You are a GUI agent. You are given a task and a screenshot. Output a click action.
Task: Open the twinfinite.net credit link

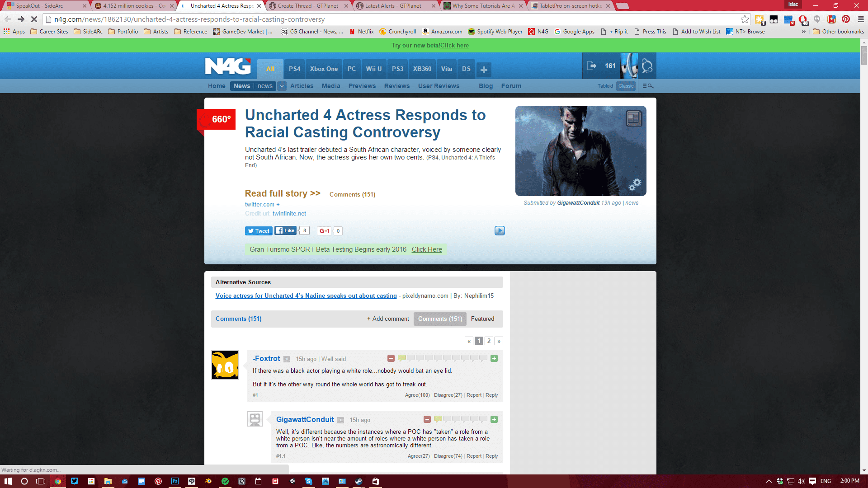point(289,214)
